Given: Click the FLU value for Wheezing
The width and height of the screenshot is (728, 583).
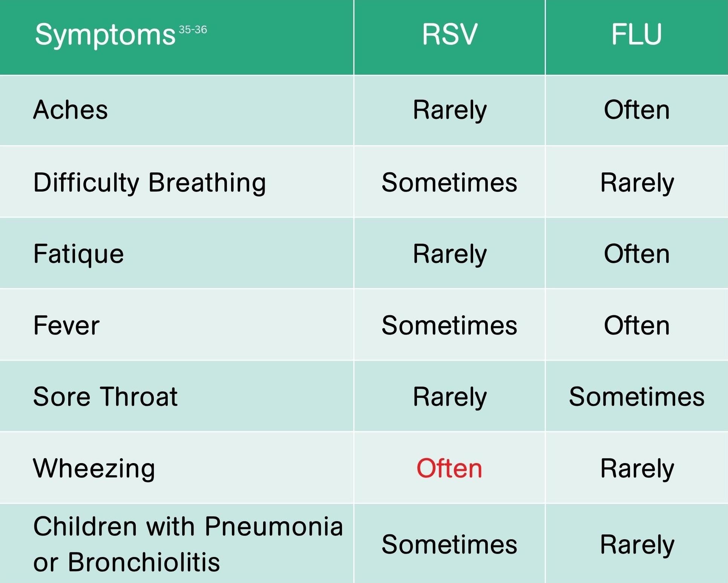Looking at the screenshot, I should click(x=637, y=468).
